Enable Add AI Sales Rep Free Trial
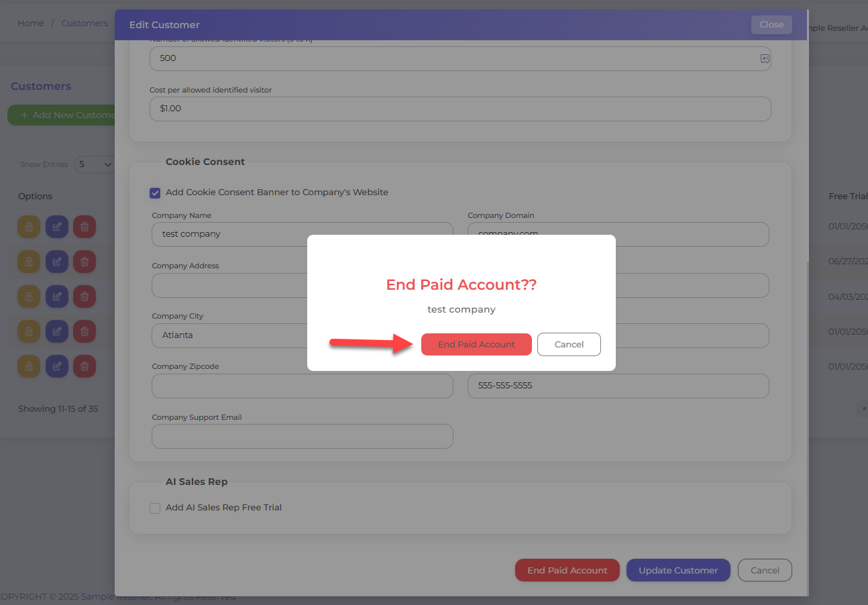Screen dimensions: 868x605 click(x=155, y=508)
